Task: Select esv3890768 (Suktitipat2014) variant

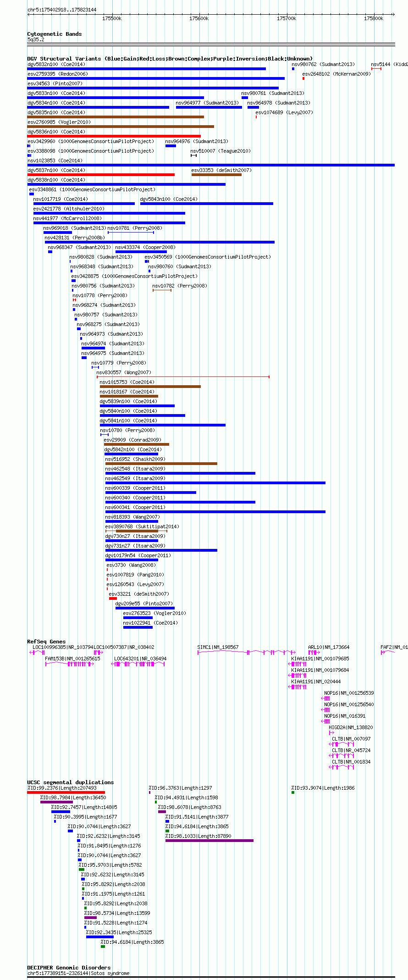Action: (136, 531)
